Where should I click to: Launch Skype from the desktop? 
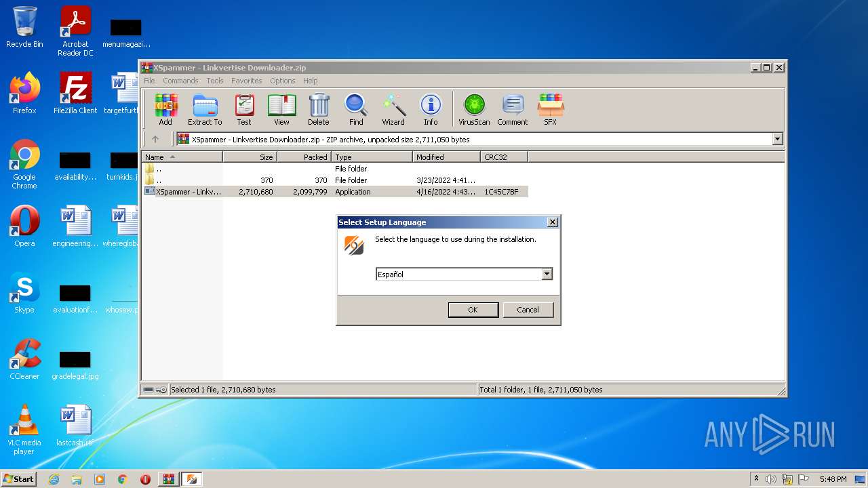point(24,293)
